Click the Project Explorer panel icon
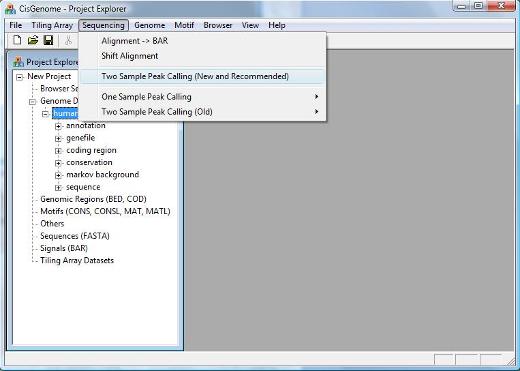Viewport: 520px width, 371px height. click(18, 62)
